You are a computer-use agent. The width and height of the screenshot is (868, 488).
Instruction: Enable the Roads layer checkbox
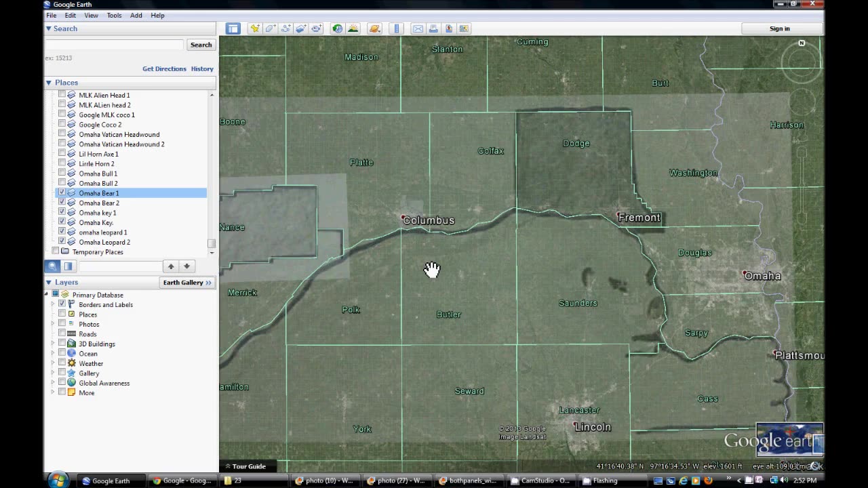pos(62,333)
